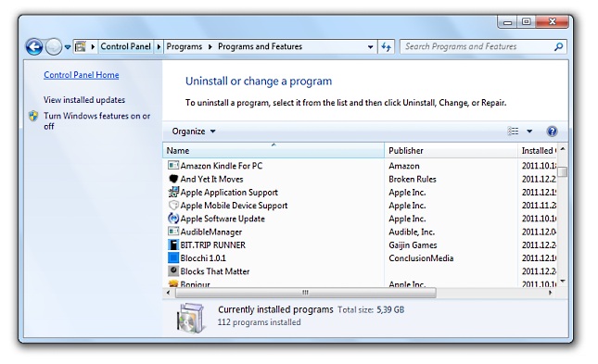The width and height of the screenshot is (598, 364).
Task: Click the Blocchi 1.0.1 icon
Action: [x=173, y=258]
